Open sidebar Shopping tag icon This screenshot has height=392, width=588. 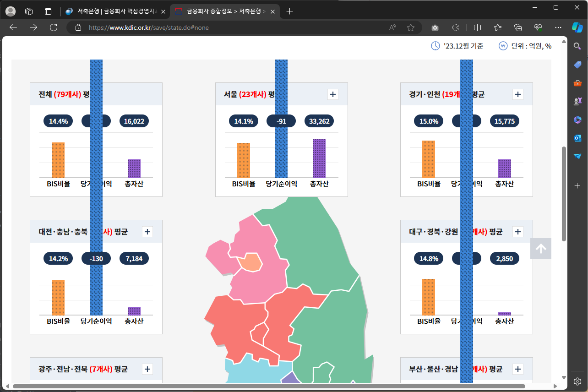(577, 65)
